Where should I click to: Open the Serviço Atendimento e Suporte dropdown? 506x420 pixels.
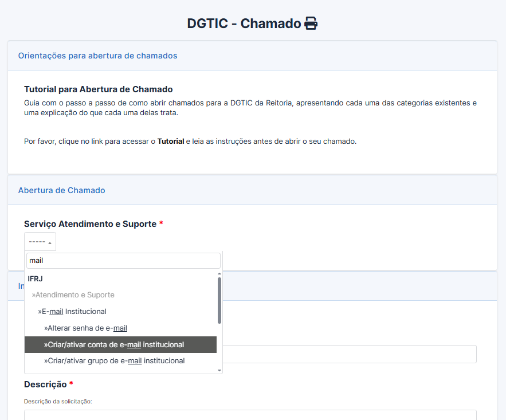[40, 242]
